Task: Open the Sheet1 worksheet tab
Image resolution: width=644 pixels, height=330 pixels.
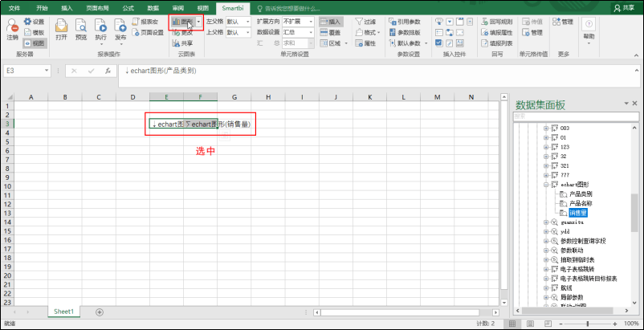Action: click(64, 312)
